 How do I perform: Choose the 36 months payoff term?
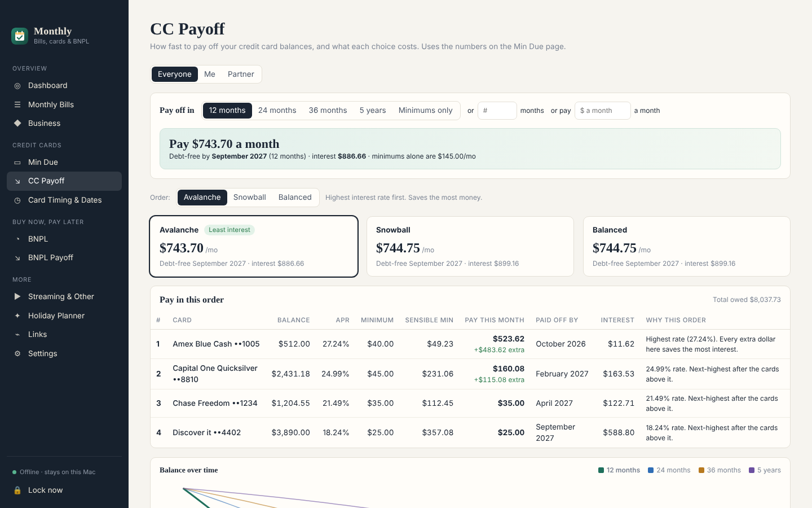tap(328, 110)
